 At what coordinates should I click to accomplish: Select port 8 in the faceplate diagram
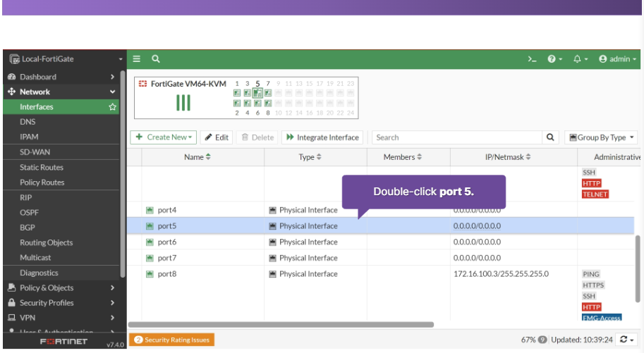pos(268,103)
